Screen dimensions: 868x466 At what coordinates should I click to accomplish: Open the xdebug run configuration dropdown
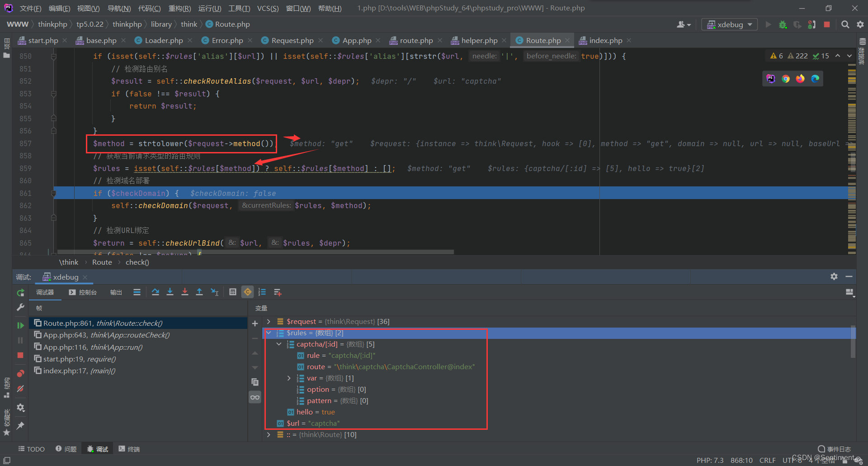click(x=729, y=24)
